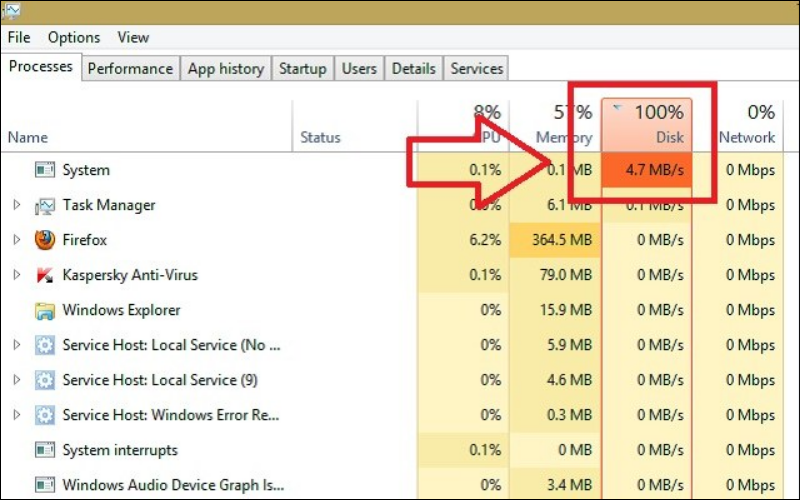This screenshot has height=500, width=800.
Task: Click the 4.7 MB/s disk cell
Action: click(x=647, y=170)
